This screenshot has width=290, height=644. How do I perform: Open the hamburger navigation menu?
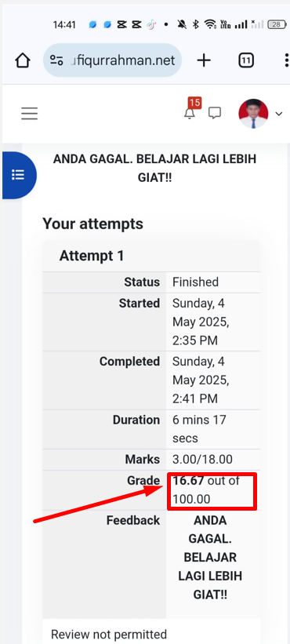[30, 114]
